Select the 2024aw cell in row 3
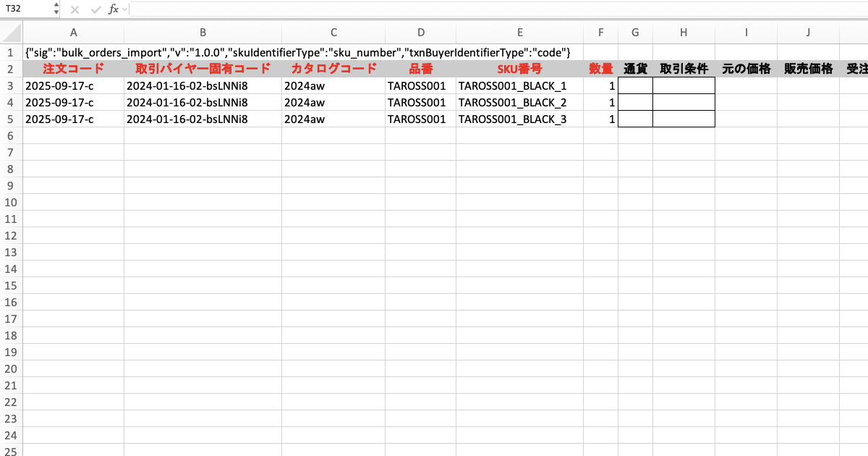The image size is (868, 456). click(x=333, y=86)
